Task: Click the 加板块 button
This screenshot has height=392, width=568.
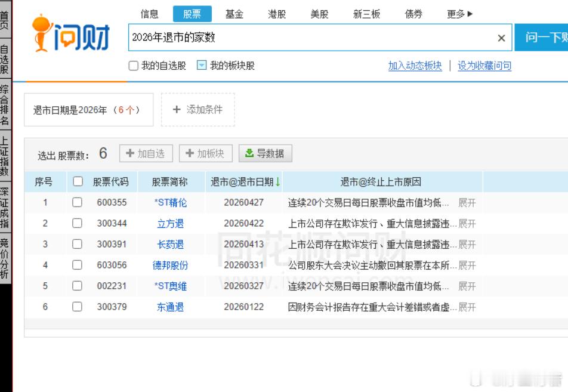Action: pos(206,153)
